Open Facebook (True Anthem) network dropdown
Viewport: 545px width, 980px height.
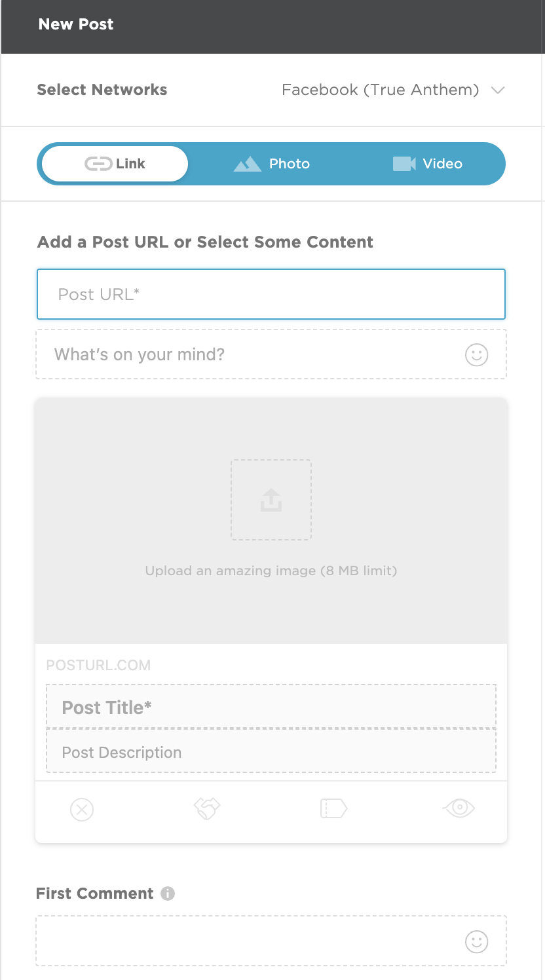pyautogui.click(x=393, y=90)
